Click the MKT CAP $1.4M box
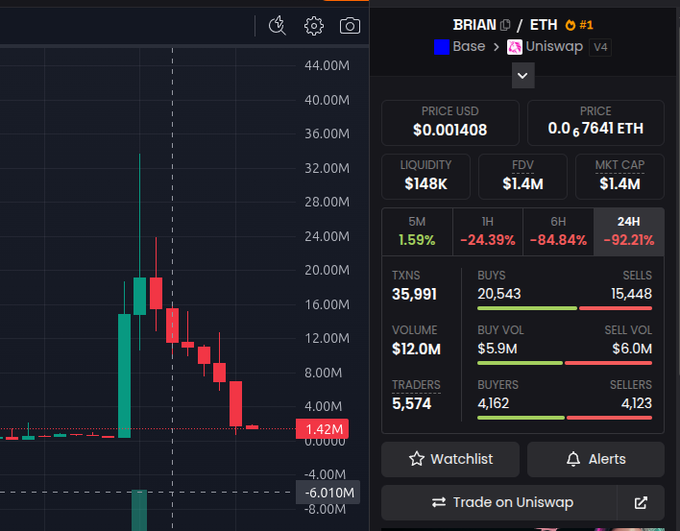Image resolution: width=680 pixels, height=531 pixels. [620, 177]
